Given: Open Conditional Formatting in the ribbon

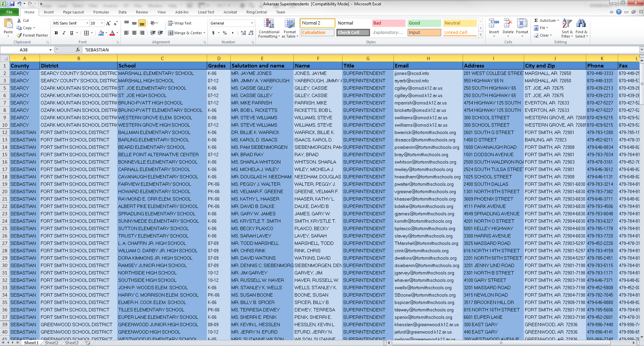Looking at the screenshot, I should pyautogui.click(x=269, y=28).
